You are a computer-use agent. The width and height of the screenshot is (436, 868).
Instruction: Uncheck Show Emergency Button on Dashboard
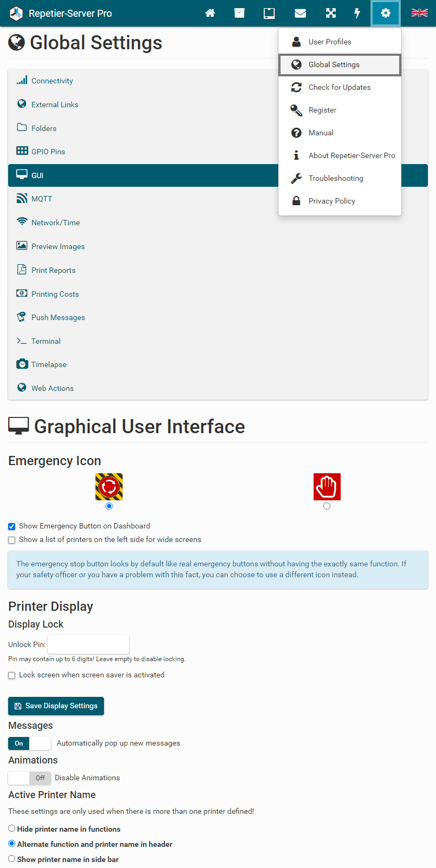(x=12, y=526)
